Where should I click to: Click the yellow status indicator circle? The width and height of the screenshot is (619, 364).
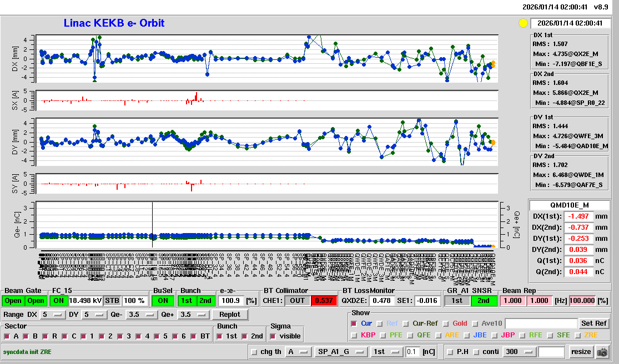(x=522, y=23)
